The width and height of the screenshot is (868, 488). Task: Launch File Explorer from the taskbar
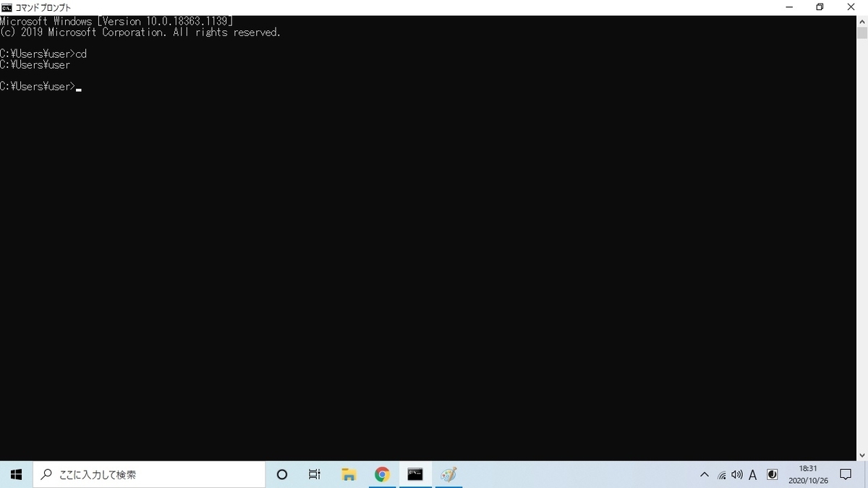(349, 474)
